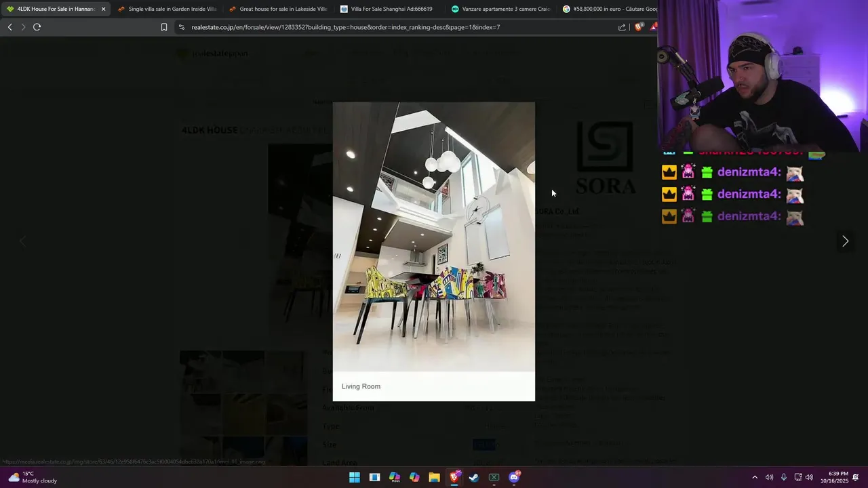Go back to the previous page in browser
This screenshot has width=868, height=488.
9,27
